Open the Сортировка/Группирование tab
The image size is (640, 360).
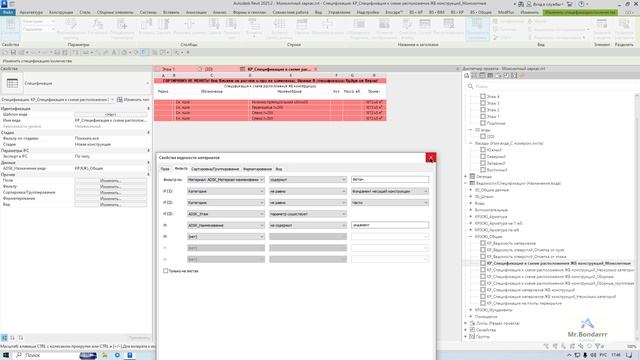click(215, 169)
